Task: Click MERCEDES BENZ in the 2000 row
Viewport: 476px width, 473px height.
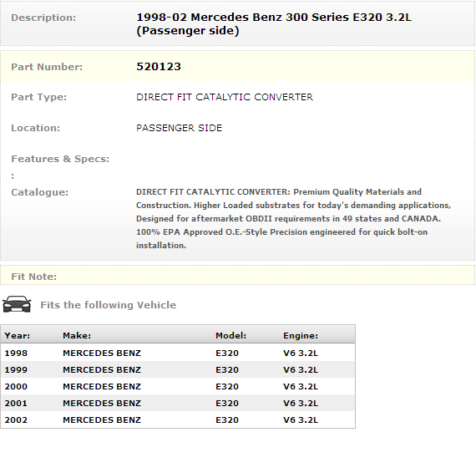Action: tap(102, 386)
